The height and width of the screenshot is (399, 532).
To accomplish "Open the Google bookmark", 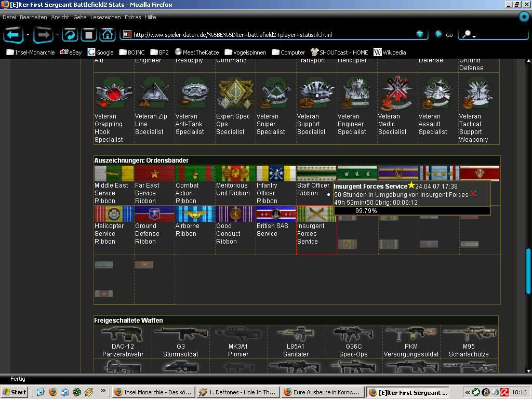I will click(100, 52).
